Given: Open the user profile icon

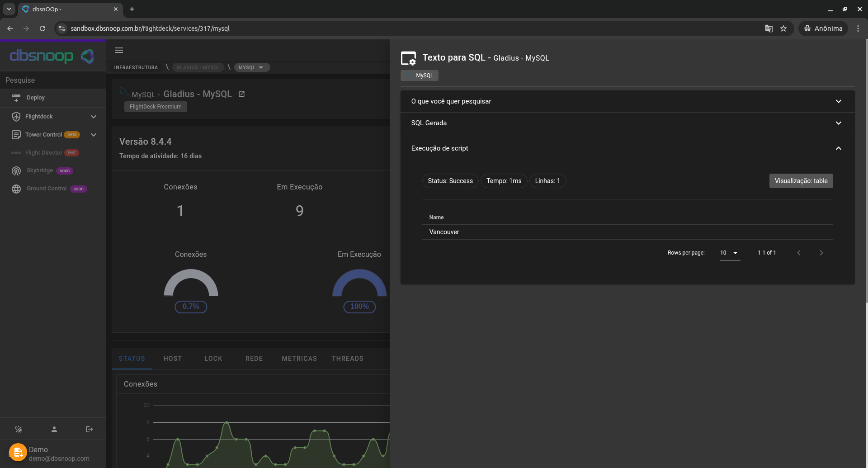Looking at the screenshot, I should click(54, 429).
